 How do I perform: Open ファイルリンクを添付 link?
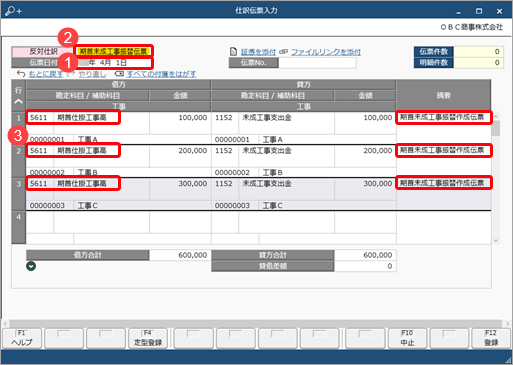click(x=326, y=52)
